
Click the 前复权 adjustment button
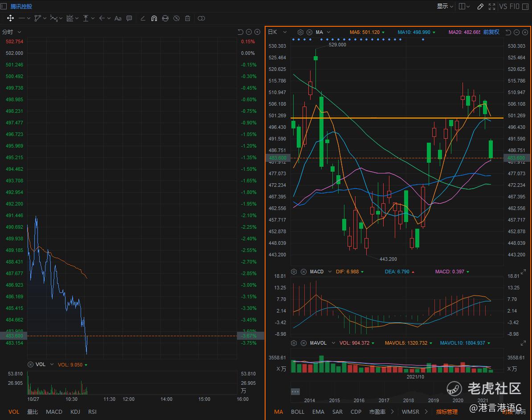pos(491,32)
